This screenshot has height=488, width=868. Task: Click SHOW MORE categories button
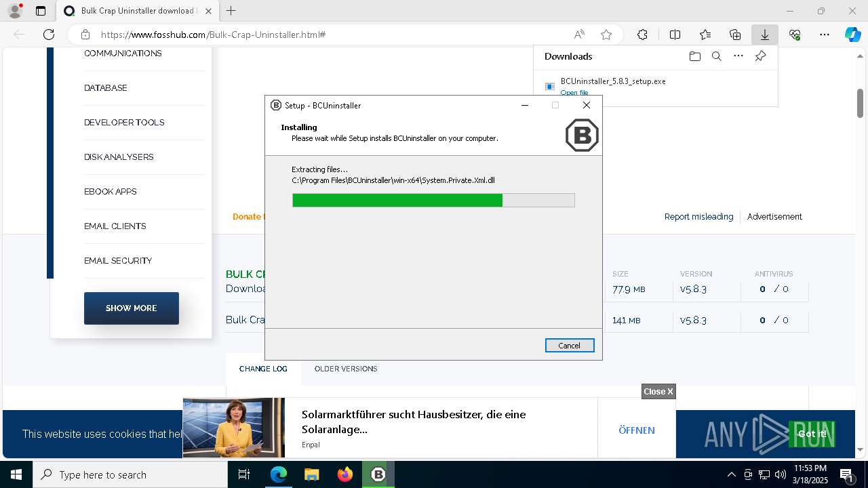132,308
